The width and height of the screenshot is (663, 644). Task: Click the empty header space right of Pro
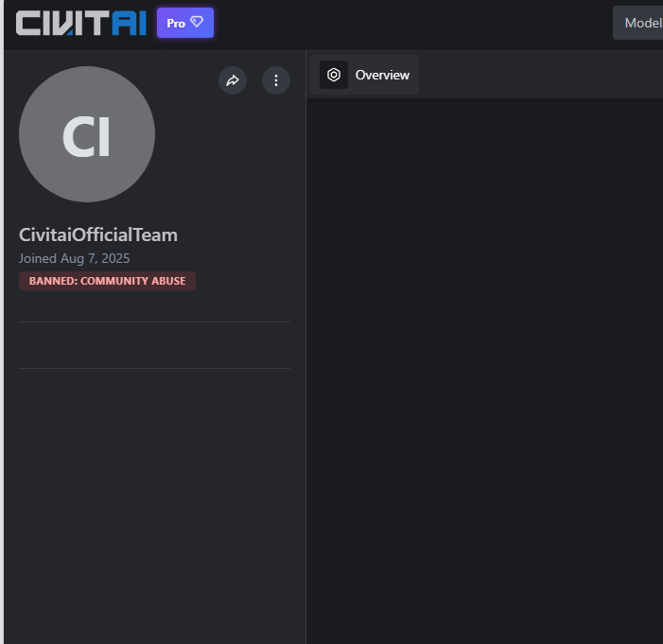(x=413, y=23)
